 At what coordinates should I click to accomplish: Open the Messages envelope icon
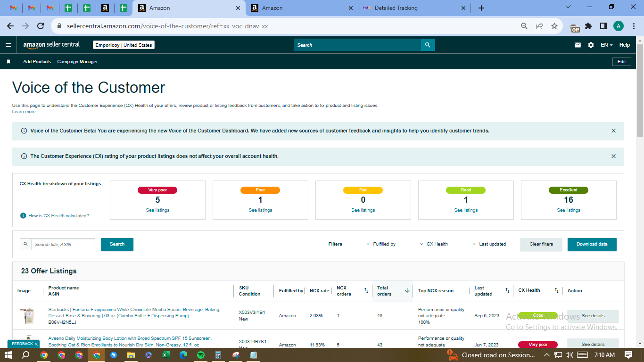coord(578,45)
